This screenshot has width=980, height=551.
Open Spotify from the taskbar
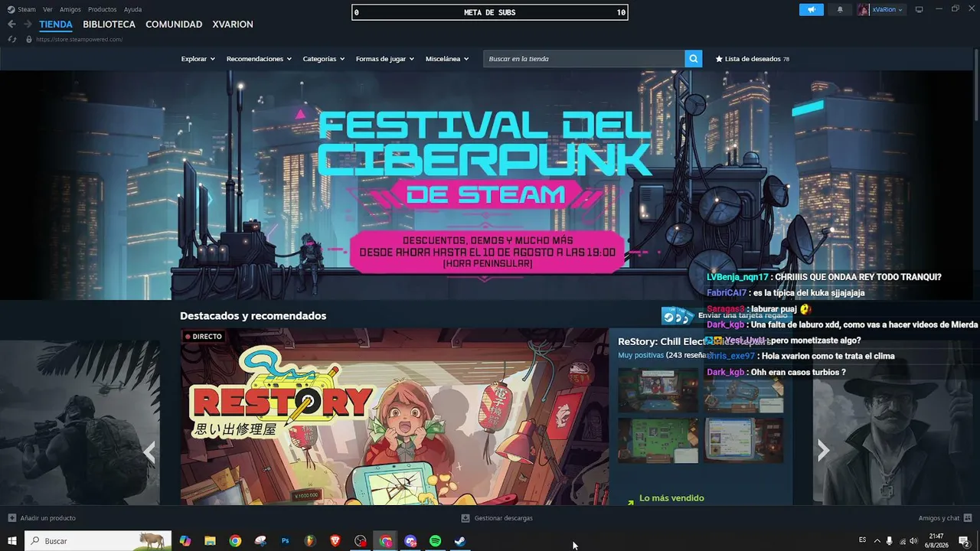435,541
